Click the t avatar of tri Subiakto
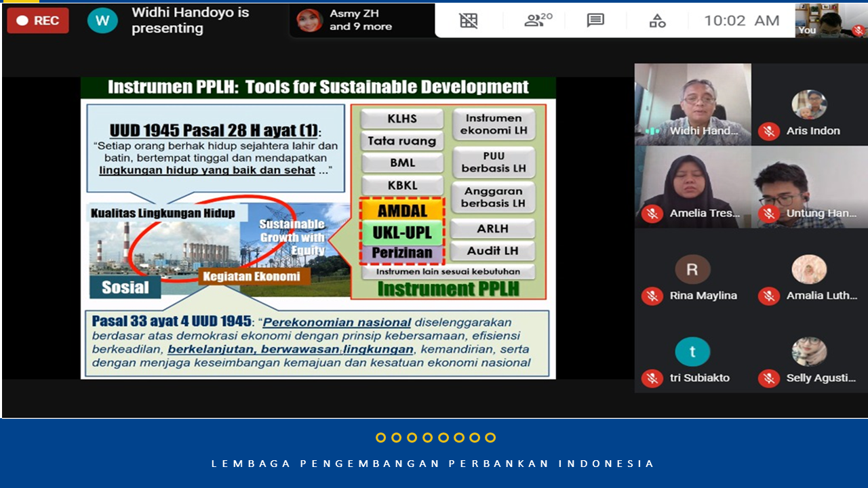 click(x=692, y=352)
